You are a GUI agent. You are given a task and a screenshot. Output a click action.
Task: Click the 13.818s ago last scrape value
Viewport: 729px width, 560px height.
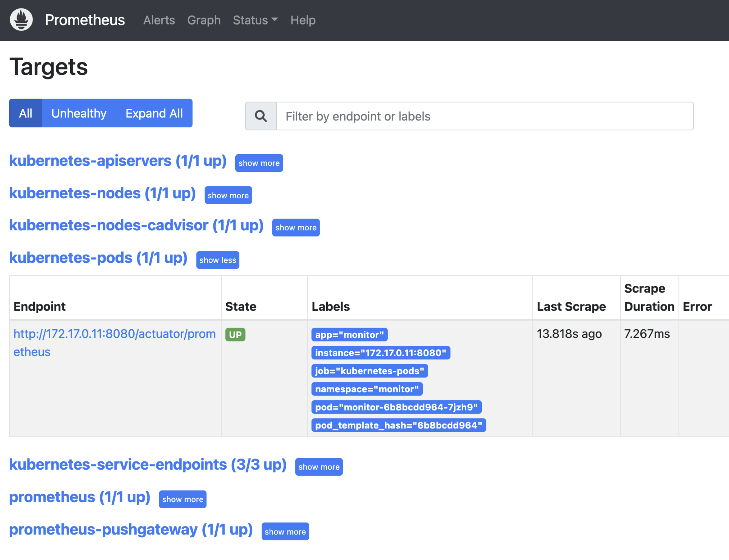[x=569, y=334]
